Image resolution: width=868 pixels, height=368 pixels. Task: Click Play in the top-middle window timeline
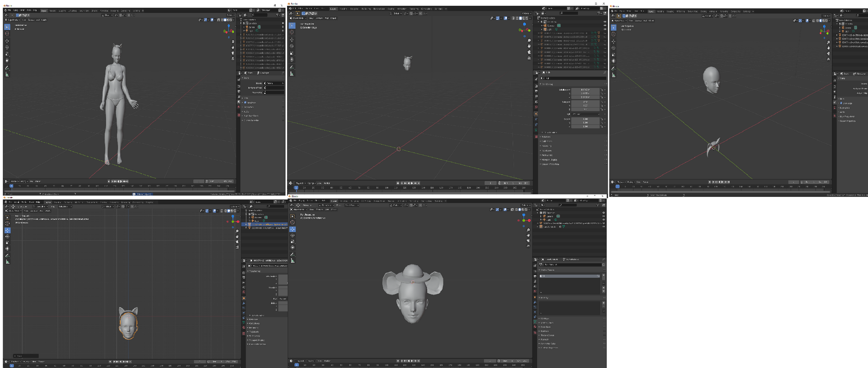412,183
